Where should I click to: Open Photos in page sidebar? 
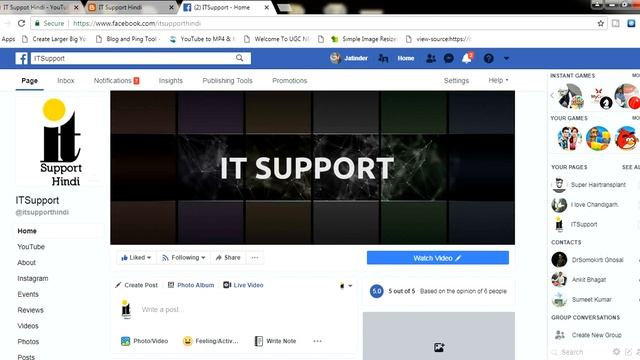coord(28,342)
